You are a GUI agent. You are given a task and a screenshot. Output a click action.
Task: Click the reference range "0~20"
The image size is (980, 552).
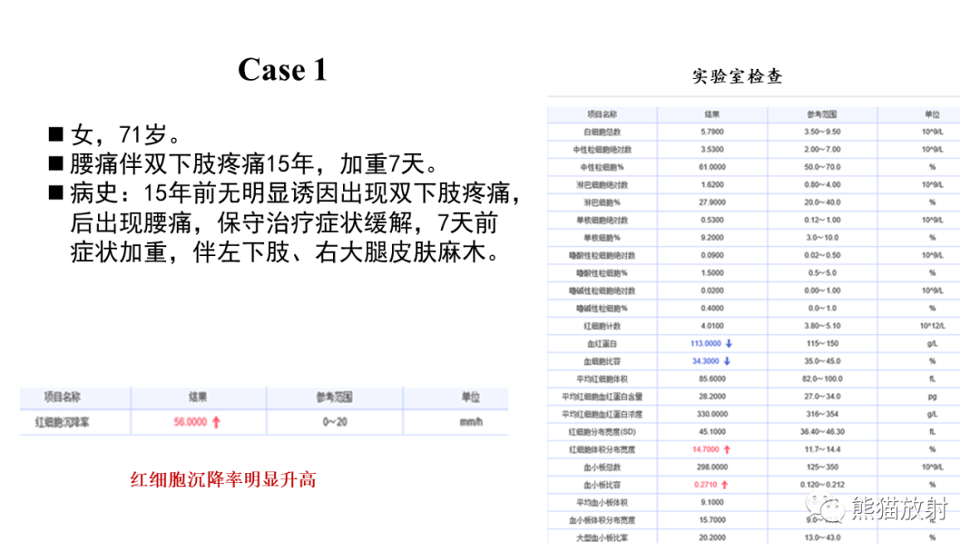[335, 422]
